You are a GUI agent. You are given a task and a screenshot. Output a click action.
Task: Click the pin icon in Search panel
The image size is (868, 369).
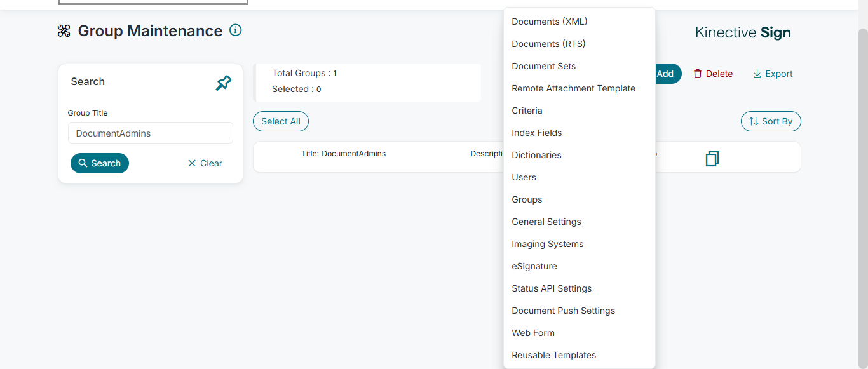[x=224, y=83]
